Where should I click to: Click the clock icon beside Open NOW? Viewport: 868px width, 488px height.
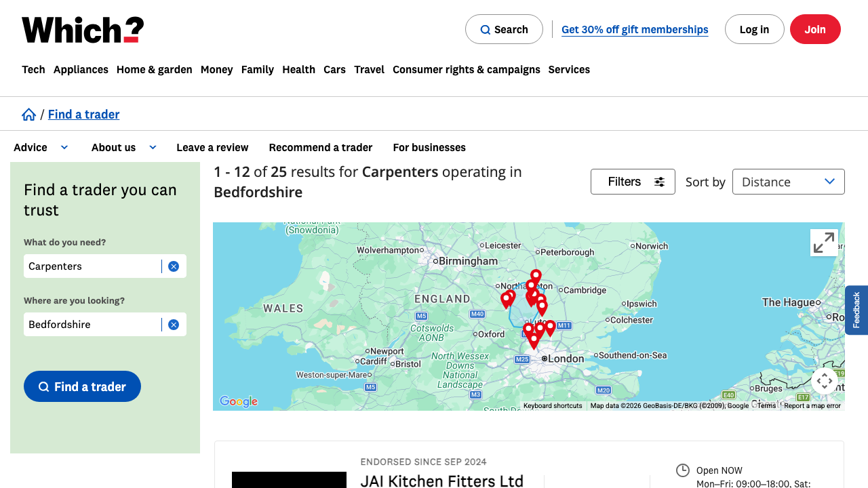coord(682,470)
